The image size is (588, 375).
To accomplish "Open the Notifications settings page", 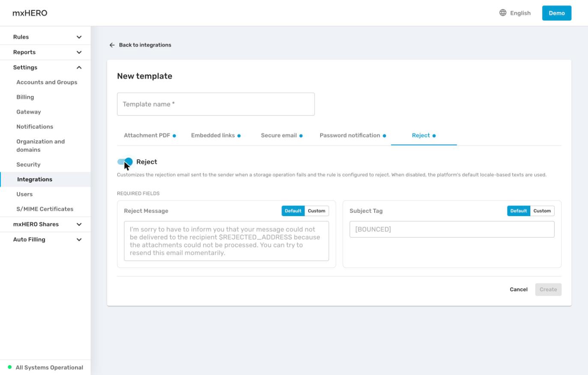I will click(35, 127).
